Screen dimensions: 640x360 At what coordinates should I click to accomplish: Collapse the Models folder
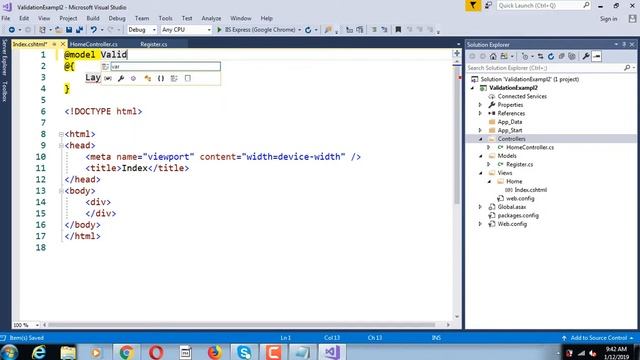[x=480, y=156]
